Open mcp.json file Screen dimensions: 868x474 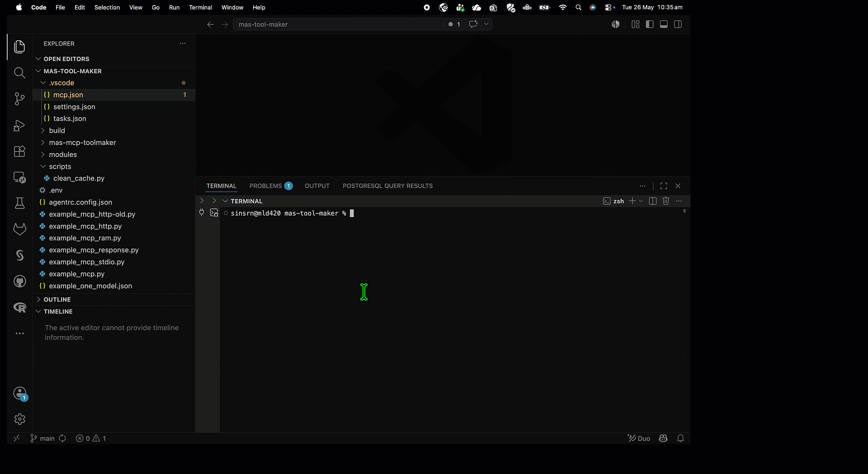(x=114, y=95)
